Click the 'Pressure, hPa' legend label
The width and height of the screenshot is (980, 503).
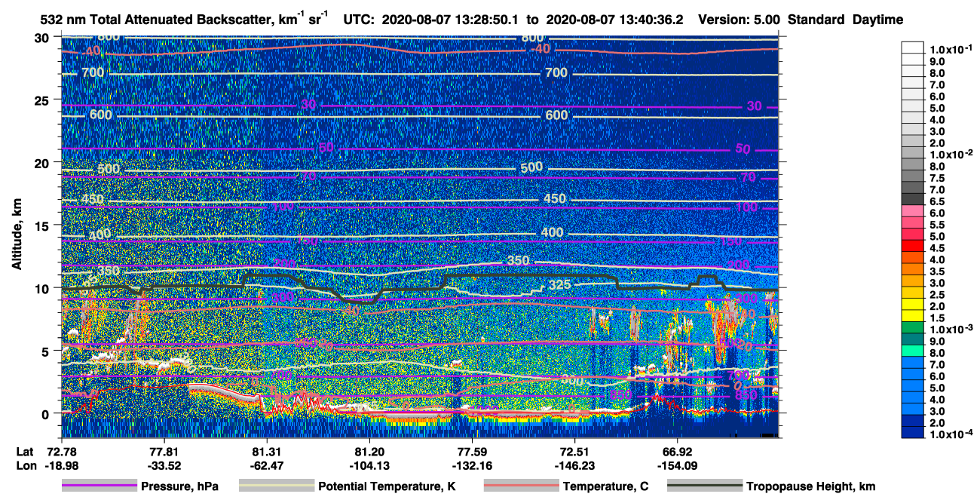(x=179, y=486)
